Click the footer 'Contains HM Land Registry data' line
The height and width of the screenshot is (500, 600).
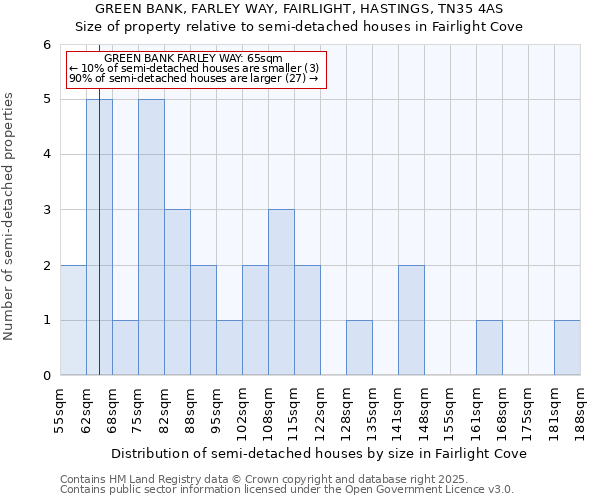[x=264, y=479]
